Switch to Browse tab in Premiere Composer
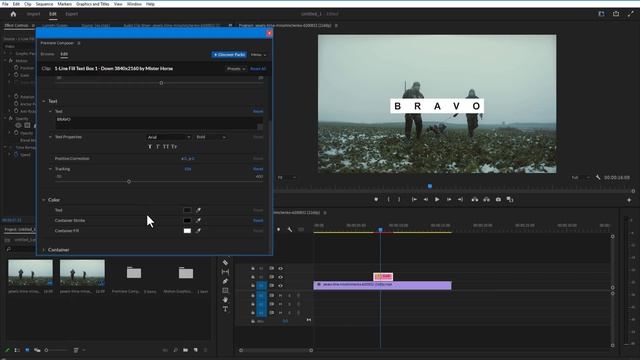The image size is (640, 360). (x=47, y=54)
